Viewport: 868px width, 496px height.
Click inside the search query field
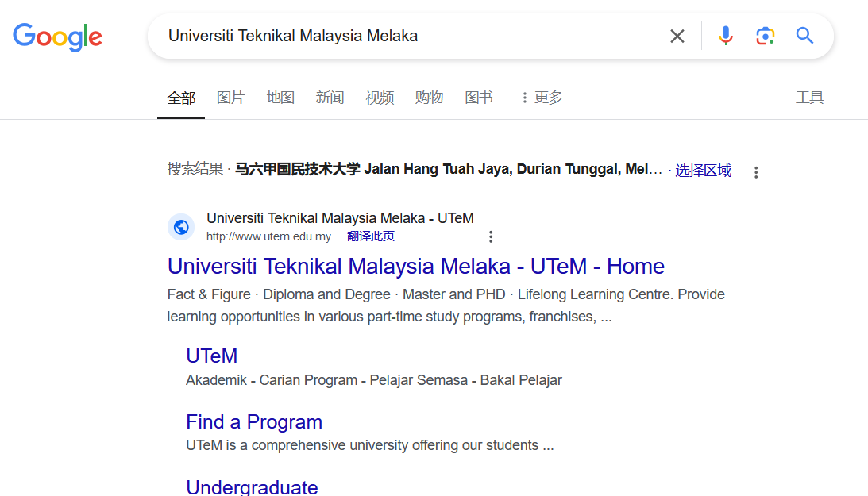point(410,36)
